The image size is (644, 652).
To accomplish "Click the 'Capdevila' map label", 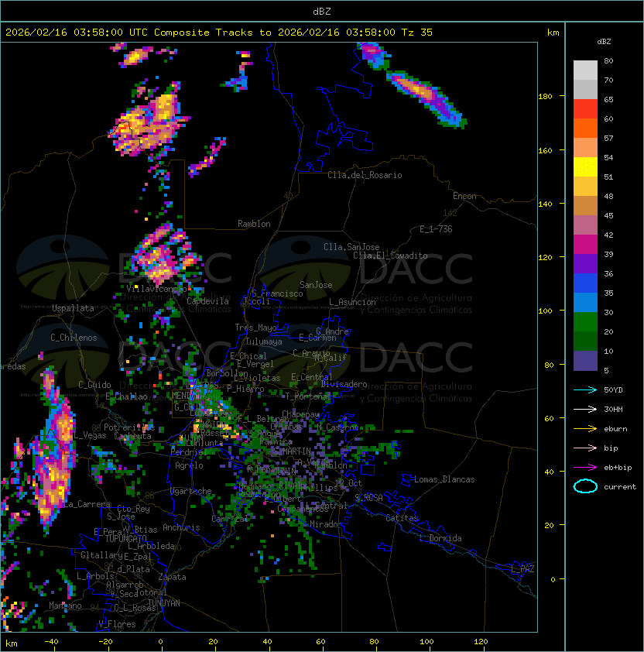I will coord(207,301).
